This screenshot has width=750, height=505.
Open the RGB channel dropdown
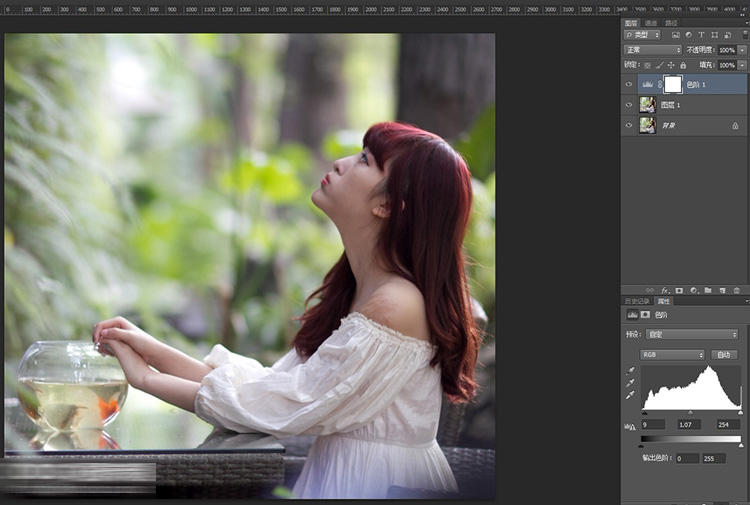click(672, 354)
